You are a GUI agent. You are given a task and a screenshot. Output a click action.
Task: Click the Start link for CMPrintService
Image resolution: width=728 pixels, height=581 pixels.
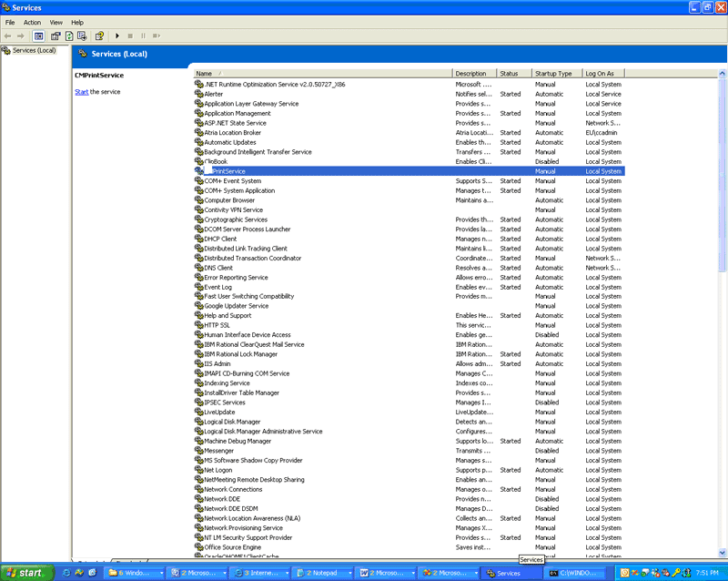click(81, 92)
